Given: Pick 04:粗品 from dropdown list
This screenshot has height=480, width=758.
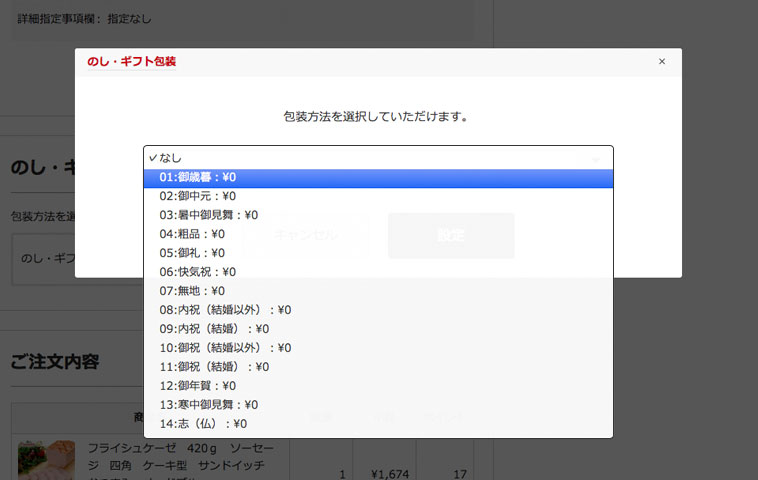Looking at the screenshot, I should click(x=192, y=234).
